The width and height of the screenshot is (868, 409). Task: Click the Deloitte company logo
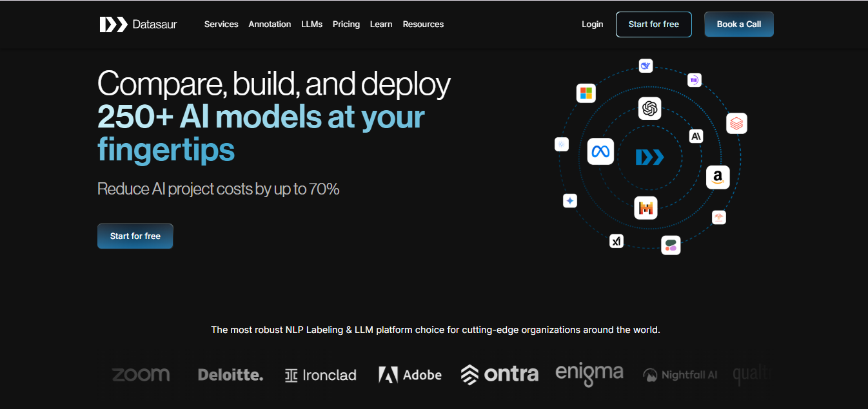(x=230, y=375)
